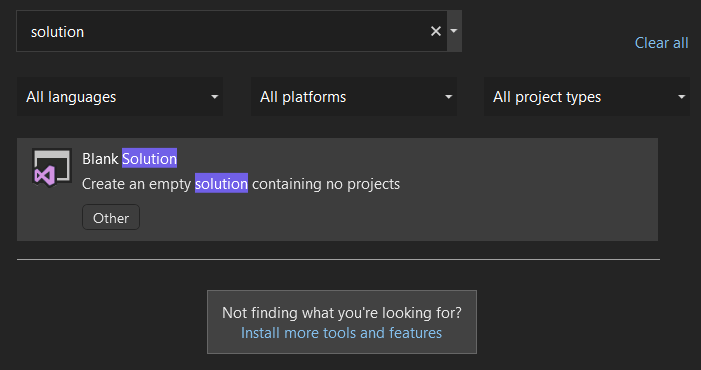Click the Other tag on Blank Solution
This screenshot has height=370, width=701.
(x=111, y=218)
